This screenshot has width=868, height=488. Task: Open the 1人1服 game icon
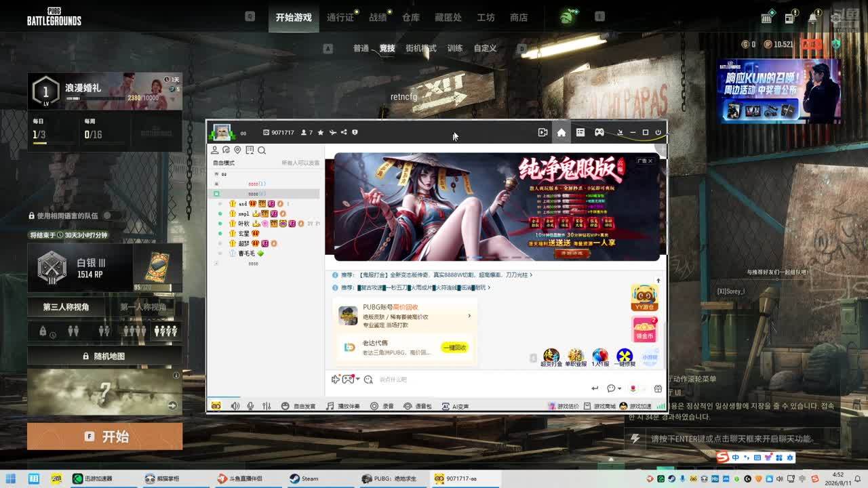coord(600,357)
